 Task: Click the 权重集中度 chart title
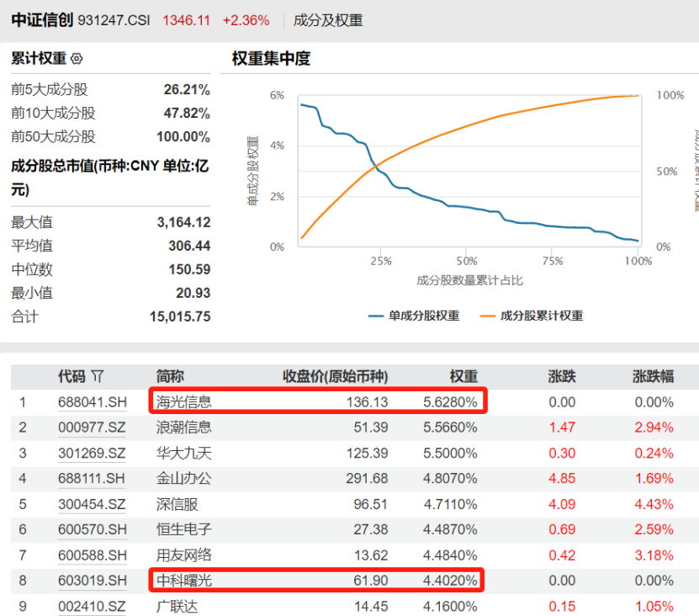pos(271,58)
